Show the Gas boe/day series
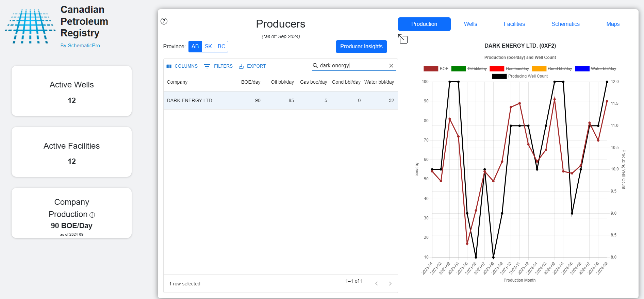 tap(509, 69)
